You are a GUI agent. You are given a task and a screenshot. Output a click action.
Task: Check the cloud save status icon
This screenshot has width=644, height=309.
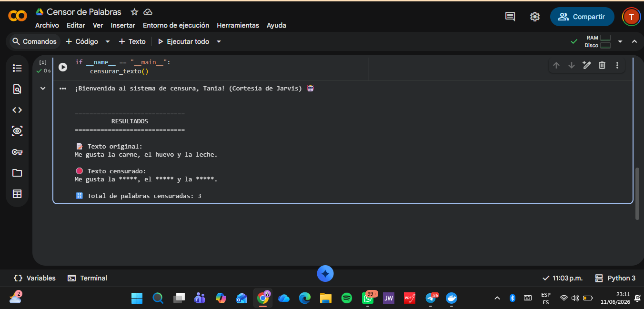pyautogui.click(x=148, y=12)
